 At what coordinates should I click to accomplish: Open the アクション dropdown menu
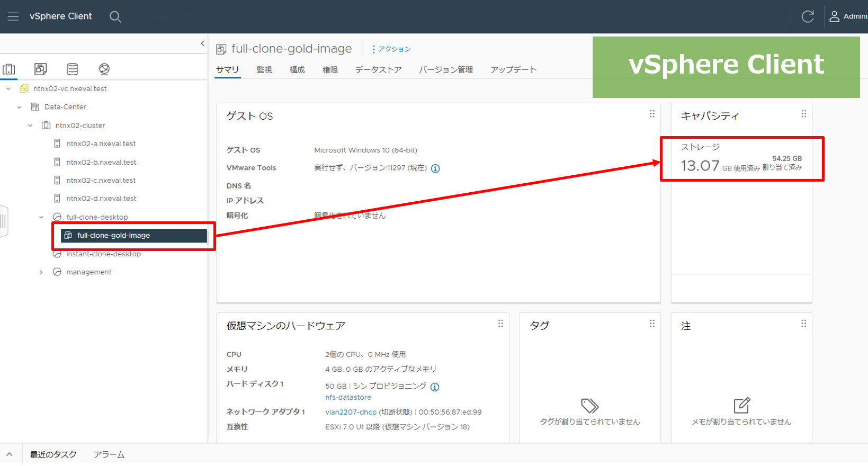(x=391, y=49)
